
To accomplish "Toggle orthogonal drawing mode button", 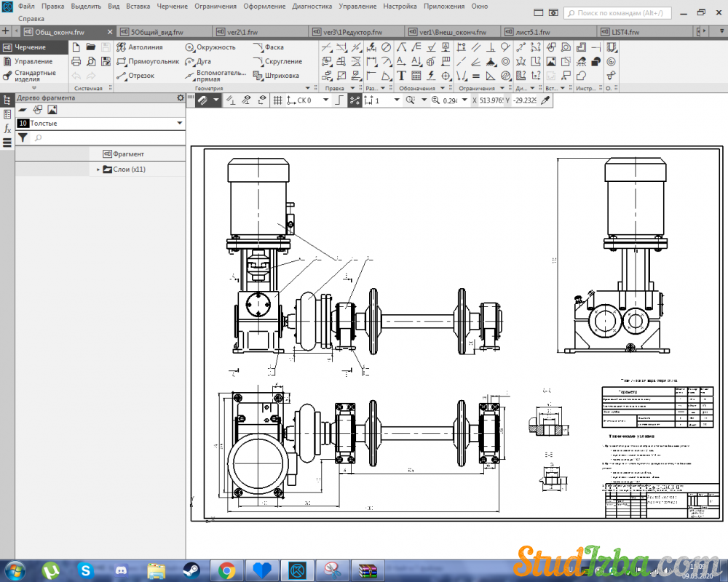I will click(338, 100).
